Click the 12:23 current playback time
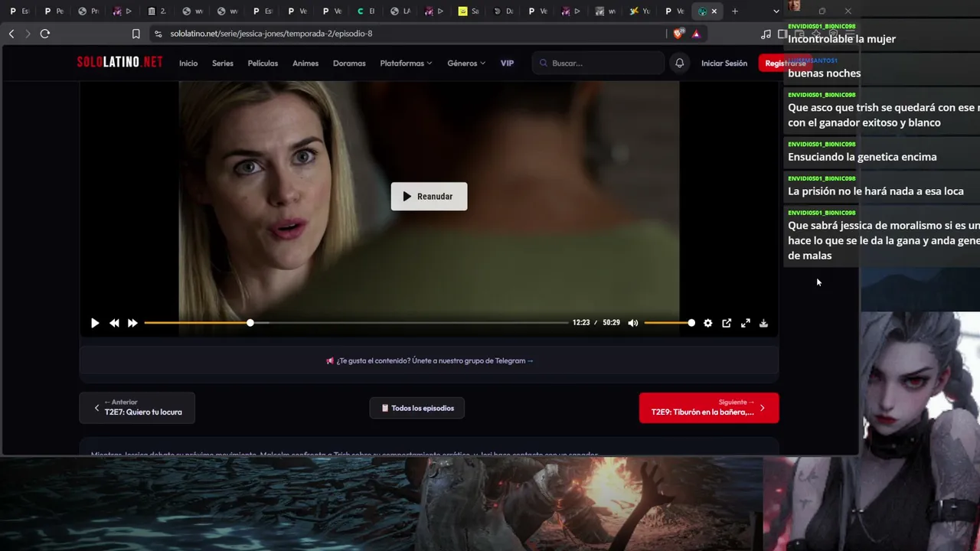Screen dimensions: 980x551 coord(581,323)
